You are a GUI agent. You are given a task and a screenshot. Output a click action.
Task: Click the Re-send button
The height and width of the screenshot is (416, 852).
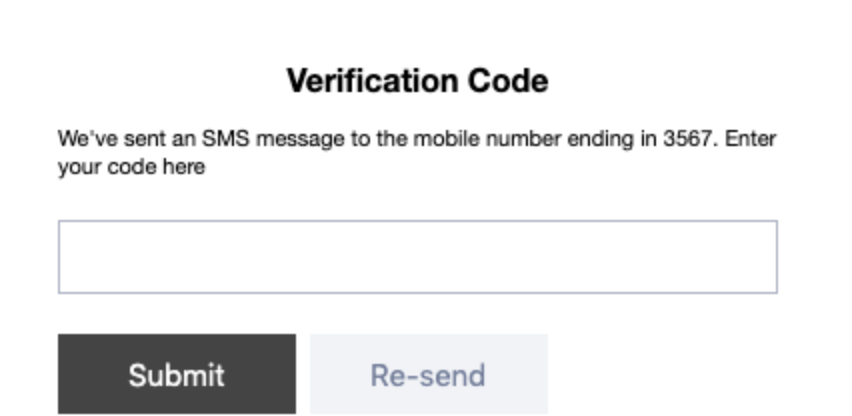click(x=428, y=374)
